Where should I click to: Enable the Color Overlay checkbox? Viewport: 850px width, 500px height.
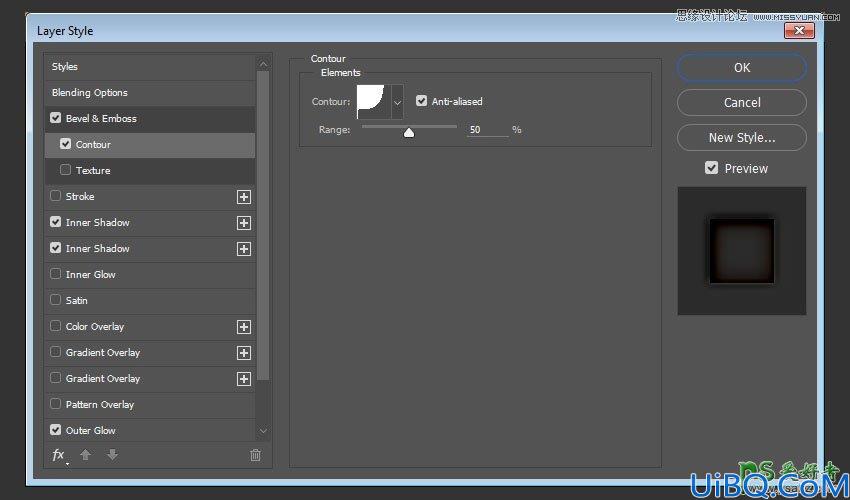tap(55, 326)
